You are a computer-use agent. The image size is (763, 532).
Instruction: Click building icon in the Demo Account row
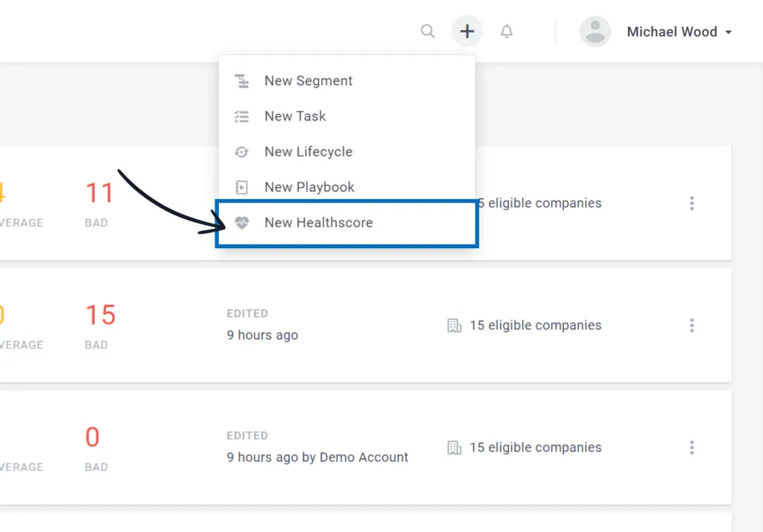[x=454, y=448]
